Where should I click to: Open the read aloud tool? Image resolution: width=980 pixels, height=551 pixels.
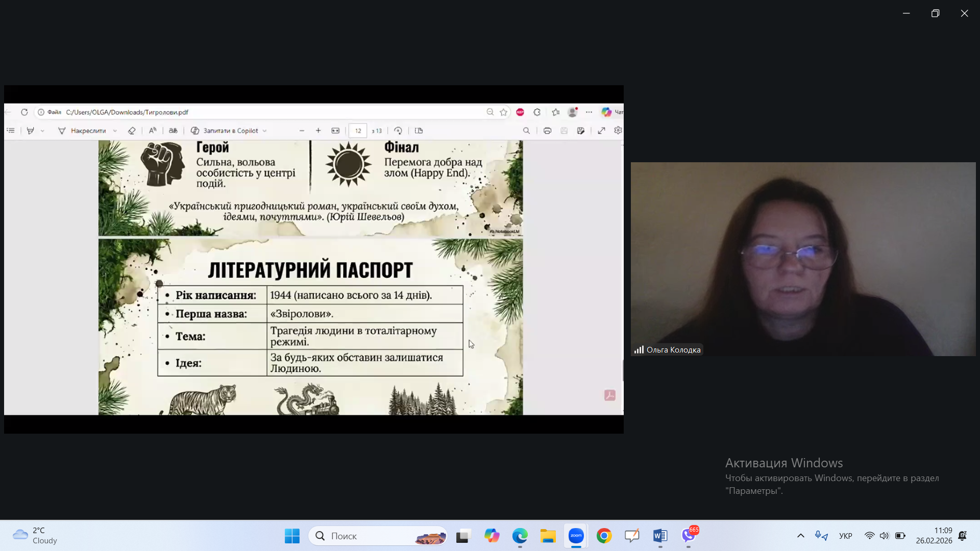click(153, 131)
